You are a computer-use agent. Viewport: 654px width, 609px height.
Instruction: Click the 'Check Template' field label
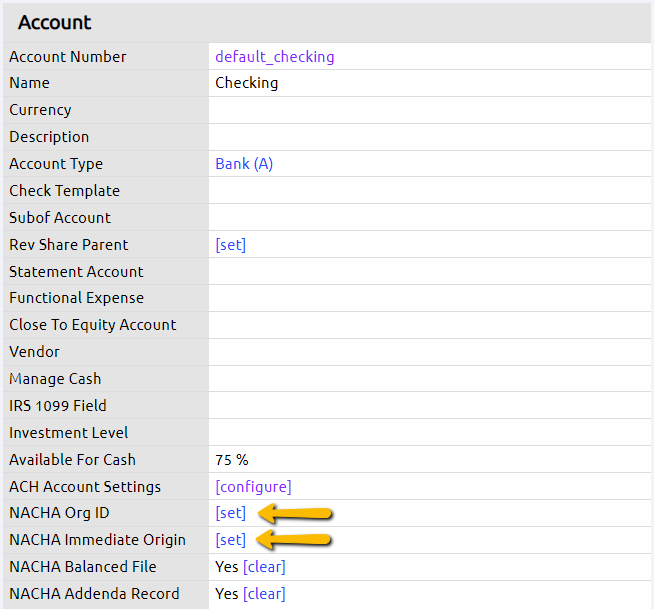tap(65, 191)
